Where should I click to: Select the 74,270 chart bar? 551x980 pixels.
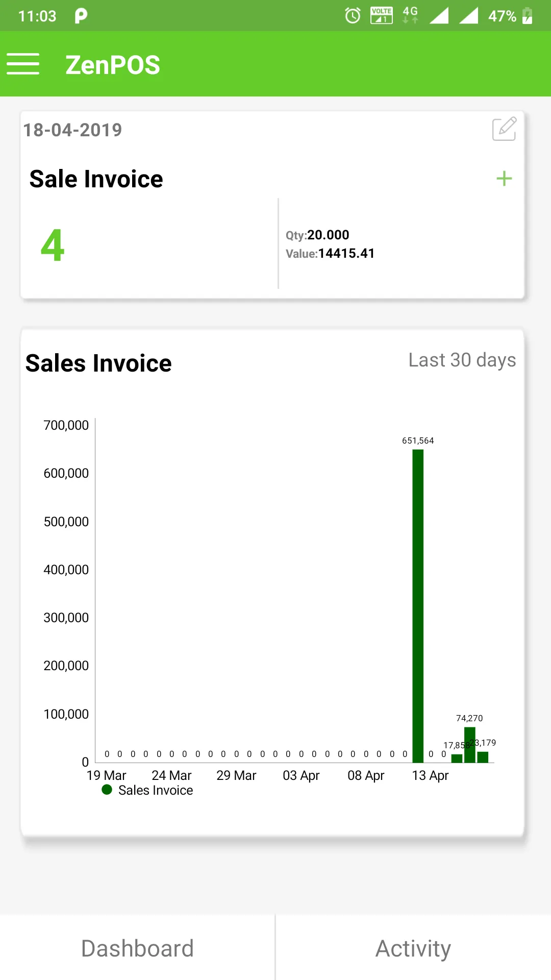pos(470,744)
